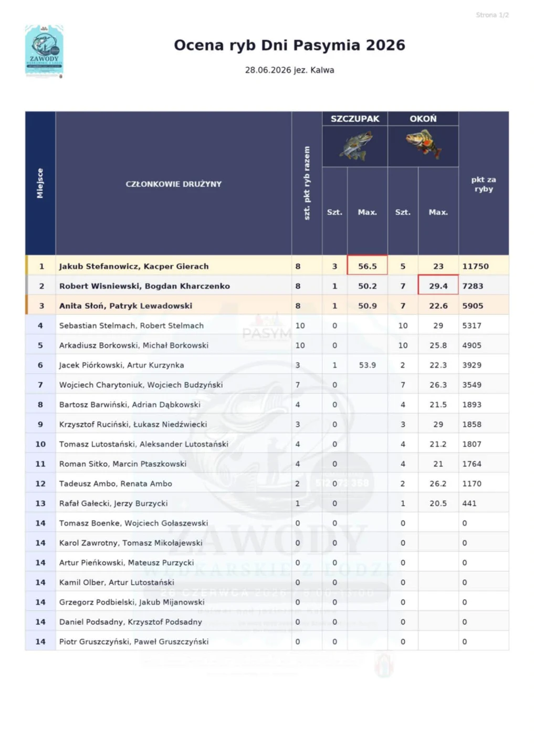Select row Anita Słoń, Patryk Lewadowski
Screen dimensions: 534x756
(x=267, y=306)
